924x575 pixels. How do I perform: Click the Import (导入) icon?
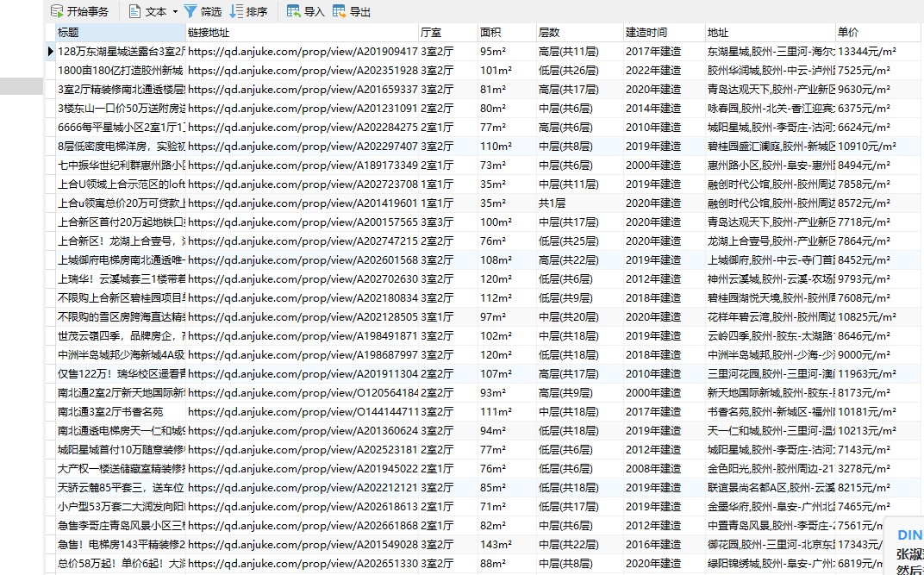tap(293, 11)
